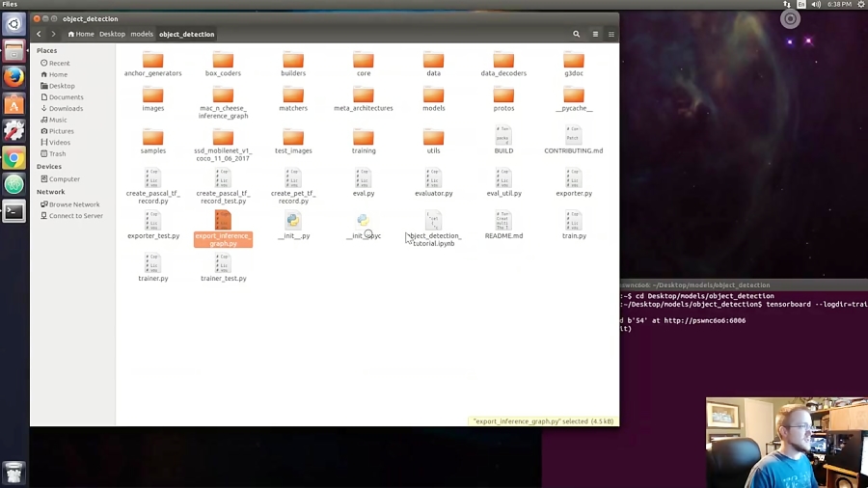Image resolution: width=868 pixels, height=488 pixels.
Task: Click Connect to Server under Network
Action: (x=75, y=216)
